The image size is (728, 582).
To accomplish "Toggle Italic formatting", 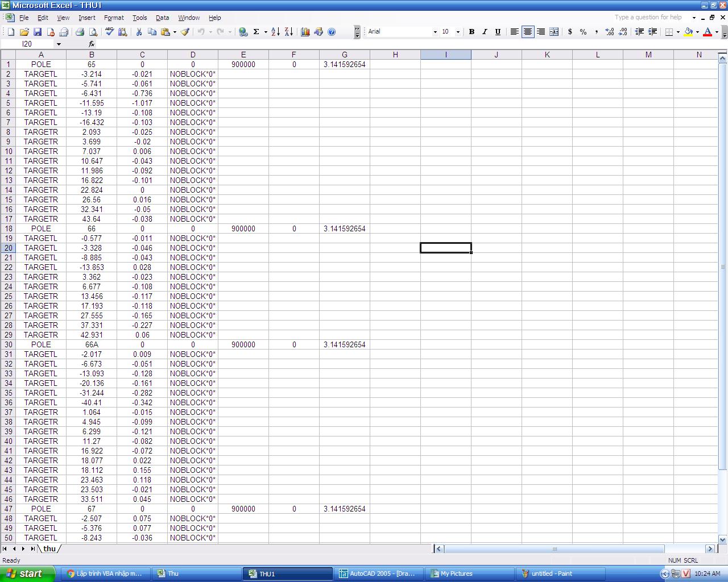I will (x=485, y=32).
